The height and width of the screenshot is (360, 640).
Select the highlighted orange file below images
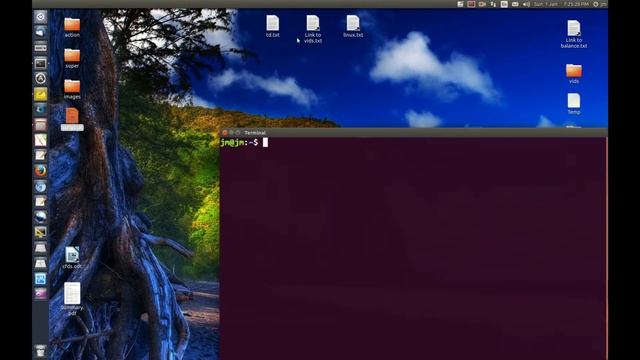tap(72, 119)
